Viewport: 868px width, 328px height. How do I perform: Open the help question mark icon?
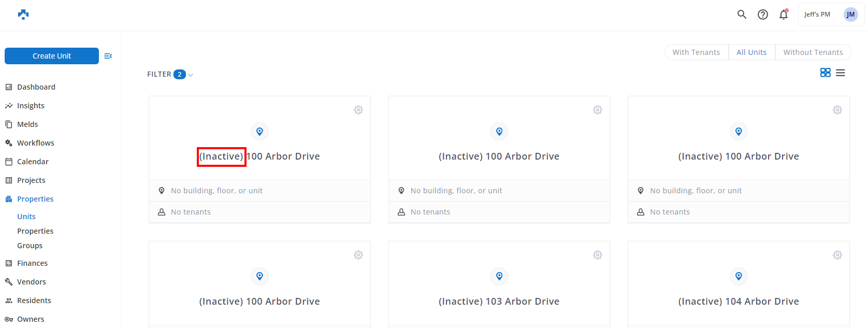[762, 15]
